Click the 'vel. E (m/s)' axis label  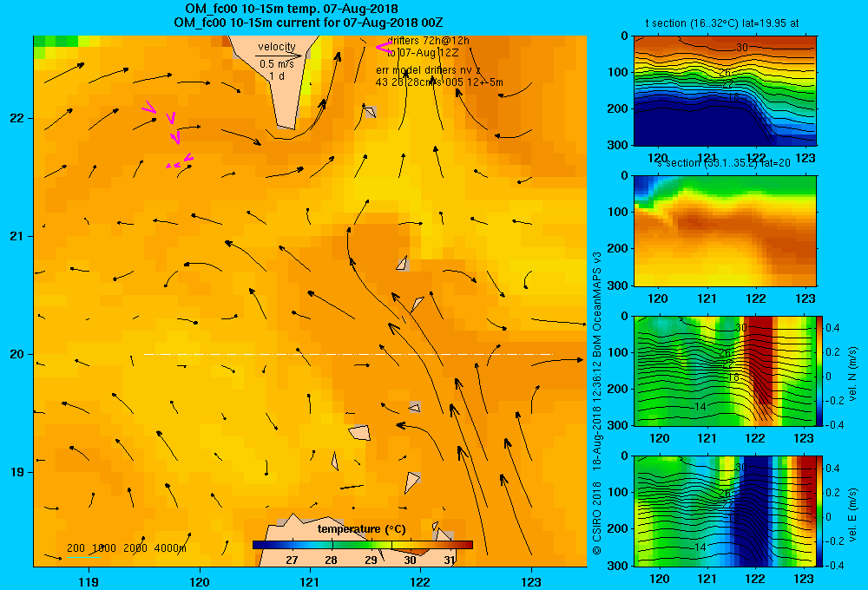point(852,515)
